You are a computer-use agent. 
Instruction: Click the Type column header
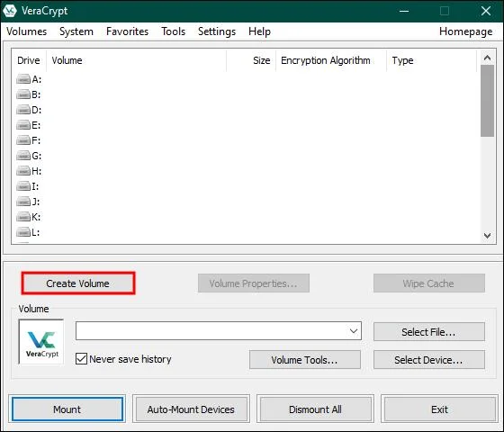431,60
